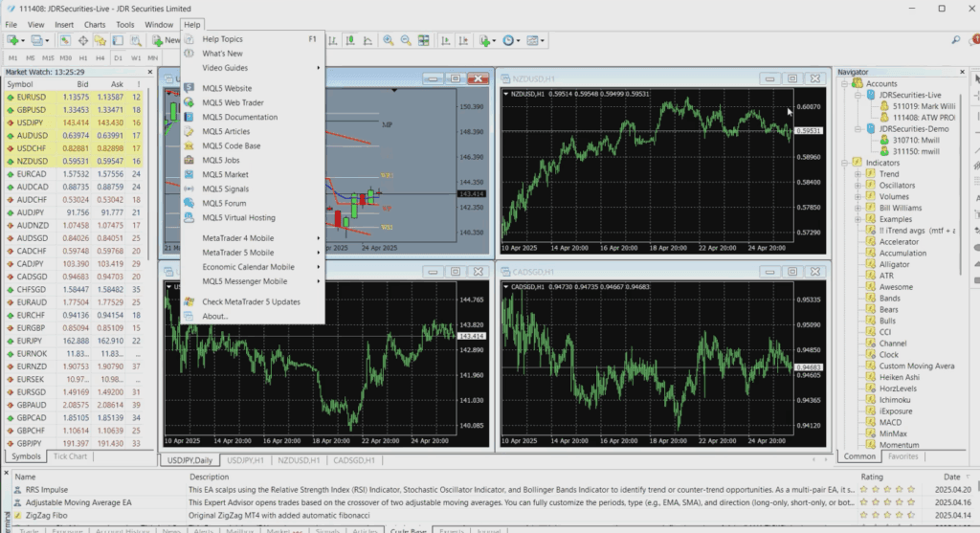The width and height of the screenshot is (980, 533).
Task: Select the H4 timeframe button
Action: point(100,58)
